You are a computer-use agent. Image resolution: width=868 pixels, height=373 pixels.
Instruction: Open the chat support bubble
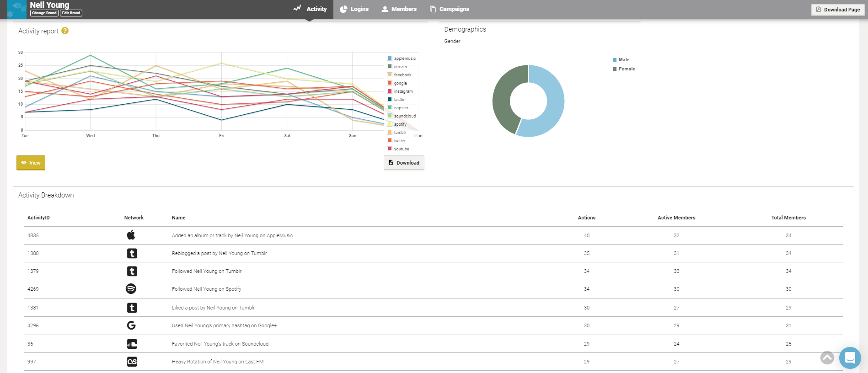coord(850,358)
